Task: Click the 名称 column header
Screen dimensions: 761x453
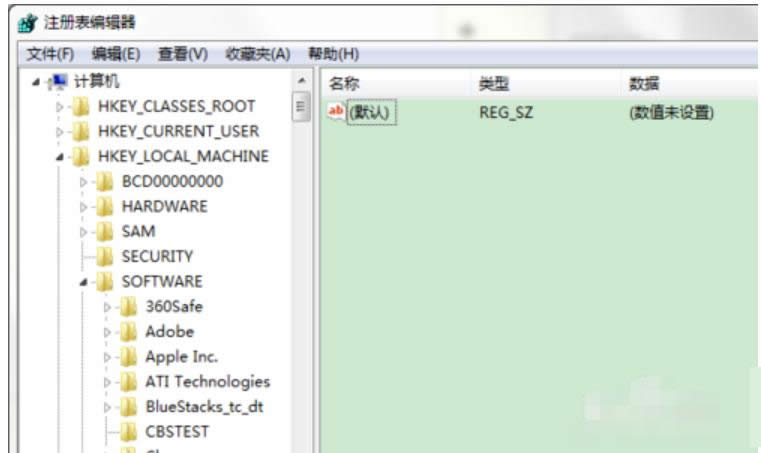Action: 344,84
